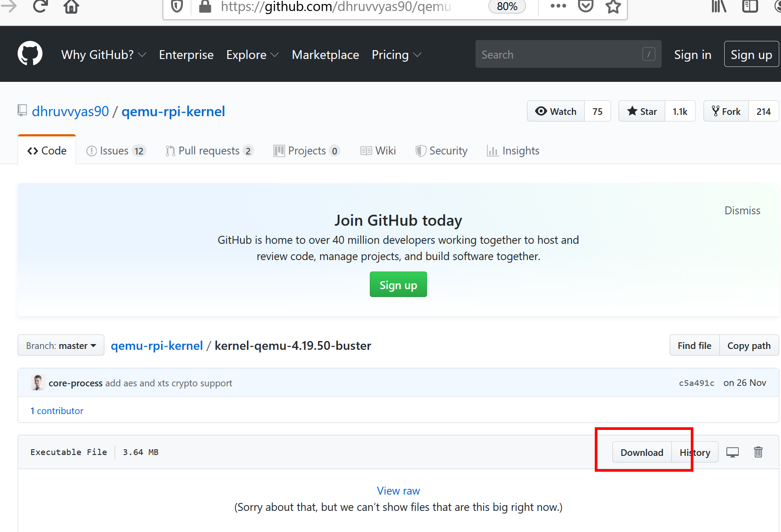Image resolution: width=781 pixels, height=532 pixels.
Task: Switch to the Issues tab
Action: [116, 151]
